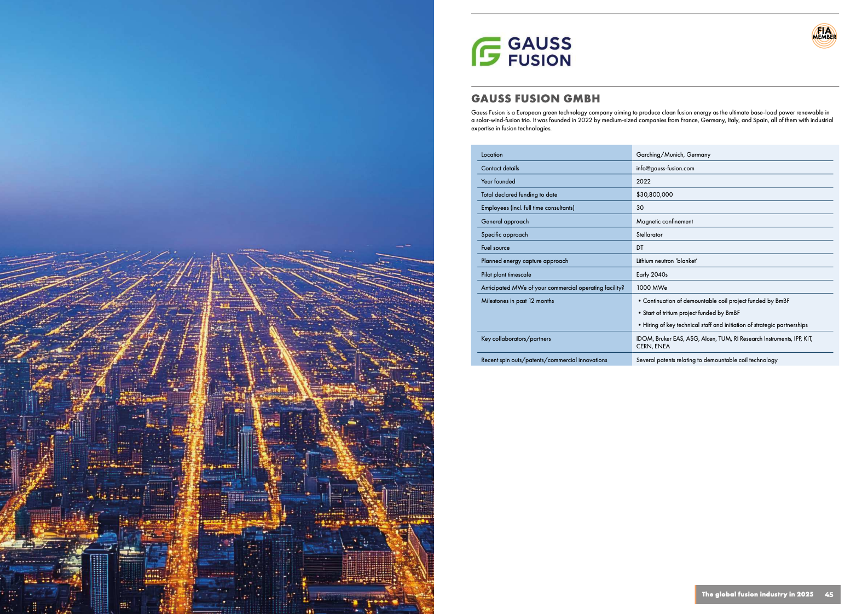Viewport: 868px width, 614px height.
Task: Select the GAUSS FUSION GMBH heading
Action: tap(535, 99)
